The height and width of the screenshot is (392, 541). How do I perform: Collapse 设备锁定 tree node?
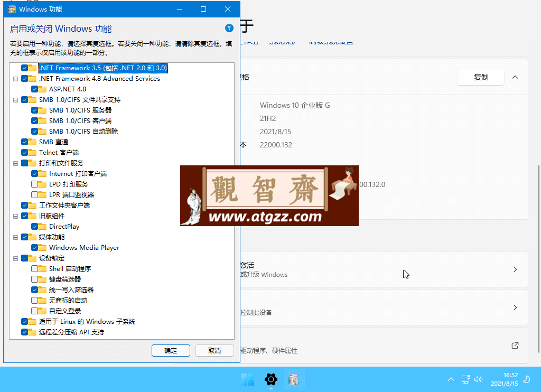(15, 258)
